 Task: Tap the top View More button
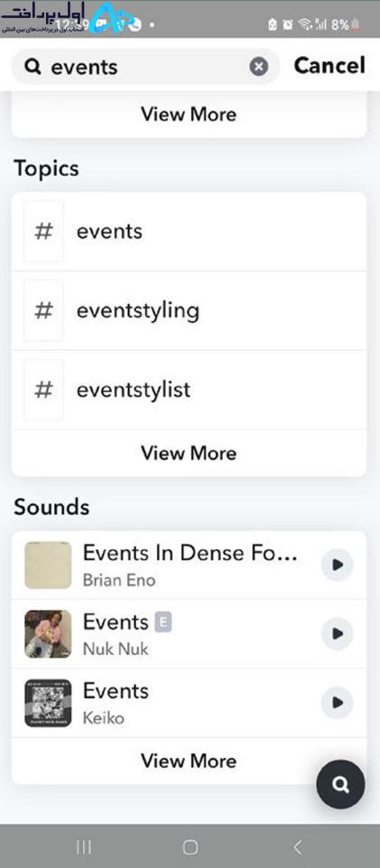tap(189, 114)
